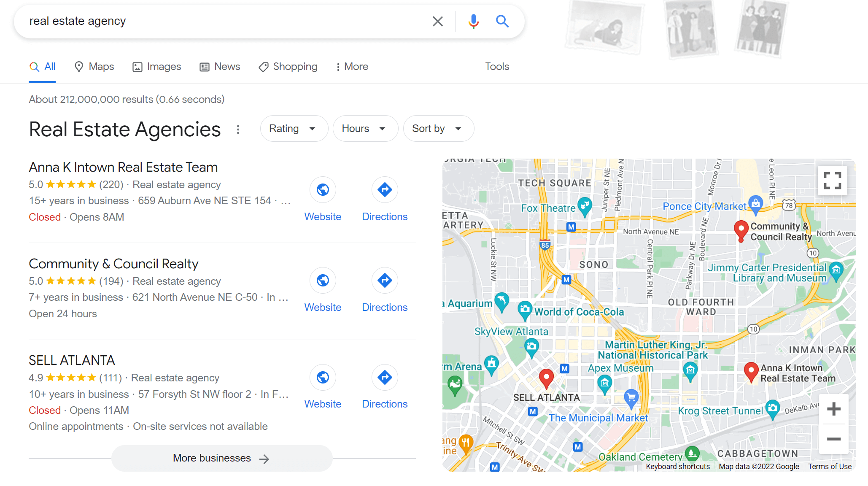Open SELL ATLANTA's website via the globe icon
The image size is (868, 486).
pyautogui.click(x=322, y=377)
